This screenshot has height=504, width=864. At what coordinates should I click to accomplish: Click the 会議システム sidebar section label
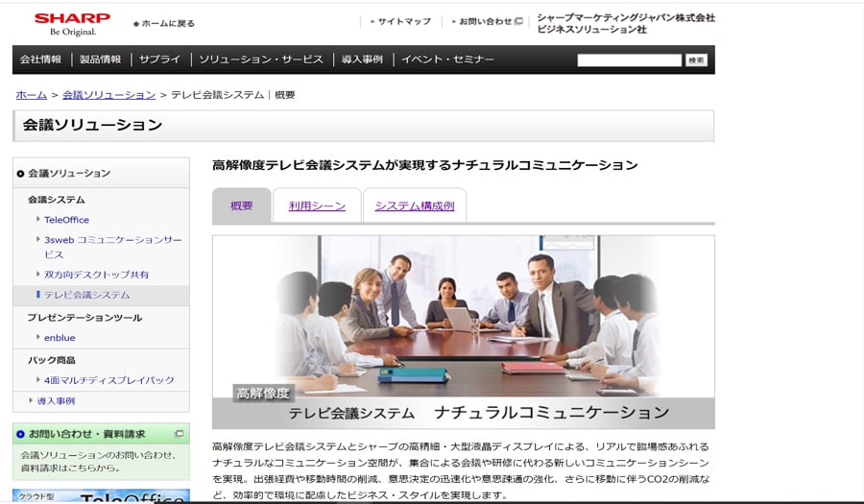click(x=57, y=200)
